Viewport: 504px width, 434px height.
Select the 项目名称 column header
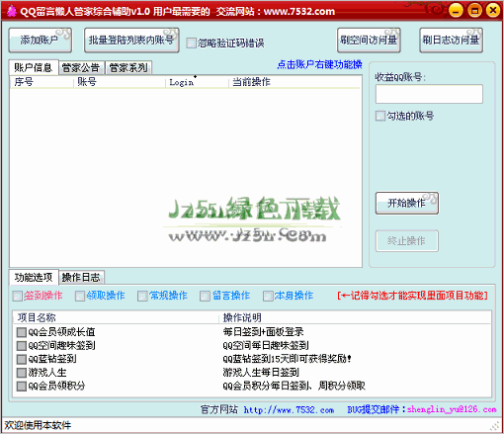point(116,317)
